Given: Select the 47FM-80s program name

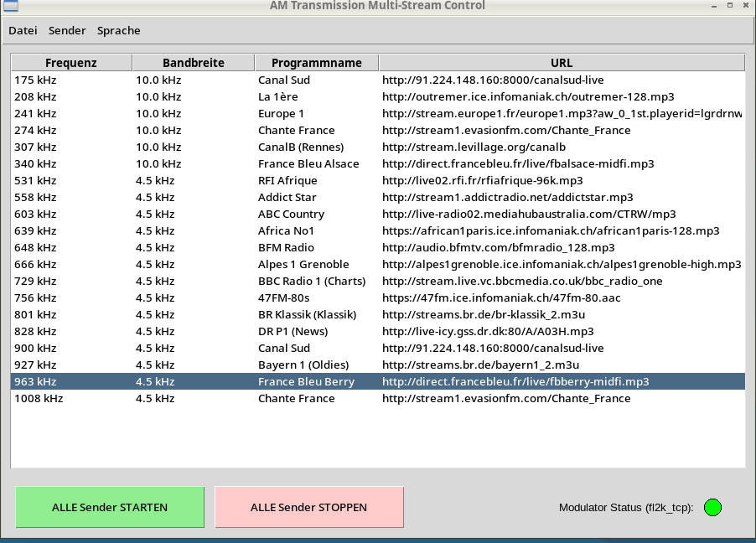Looking at the screenshot, I should pos(283,298).
